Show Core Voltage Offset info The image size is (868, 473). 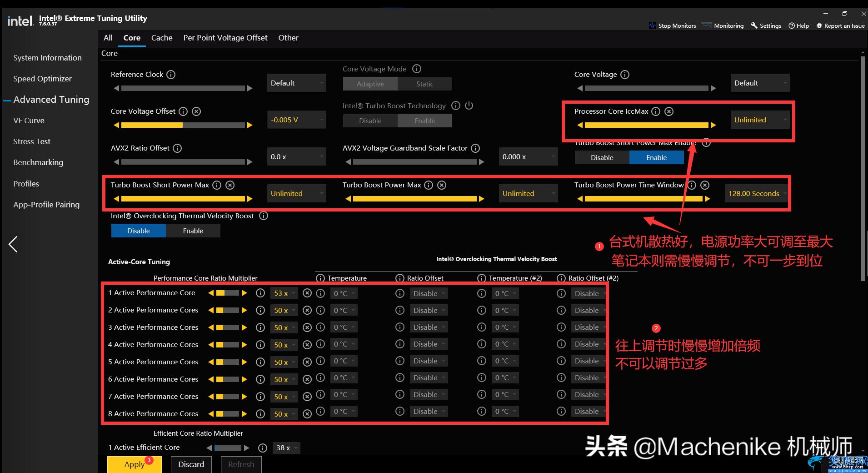click(x=183, y=111)
